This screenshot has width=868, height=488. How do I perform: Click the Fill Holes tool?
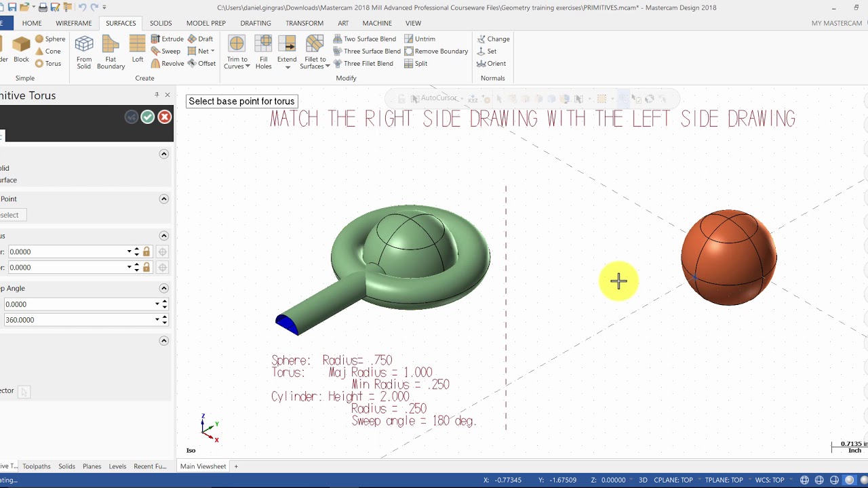point(264,52)
